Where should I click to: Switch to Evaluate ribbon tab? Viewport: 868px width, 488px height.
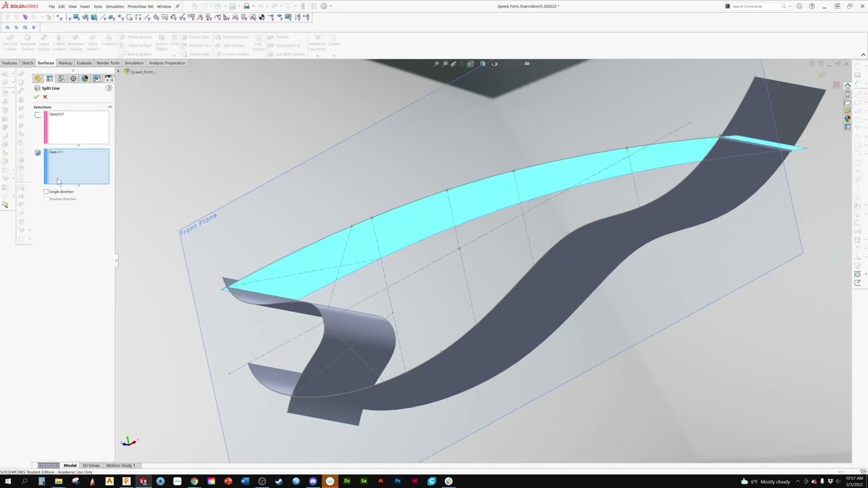tap(84, 63)
